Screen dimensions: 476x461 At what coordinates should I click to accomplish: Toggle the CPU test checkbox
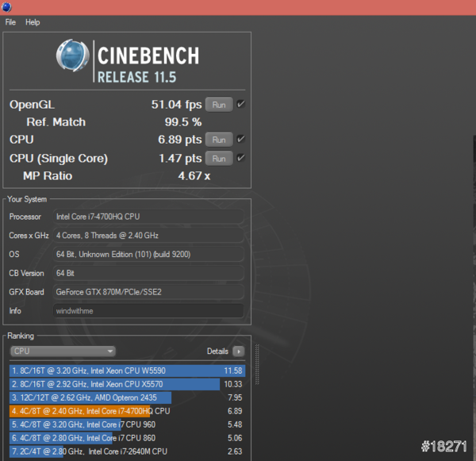point(240,139)
